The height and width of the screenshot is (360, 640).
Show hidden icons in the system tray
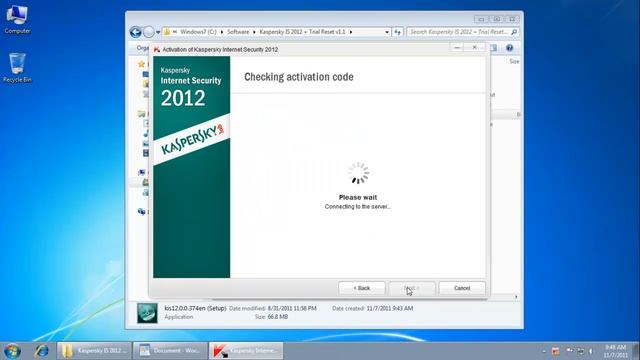pyautogui.click(x=544, y=351)
